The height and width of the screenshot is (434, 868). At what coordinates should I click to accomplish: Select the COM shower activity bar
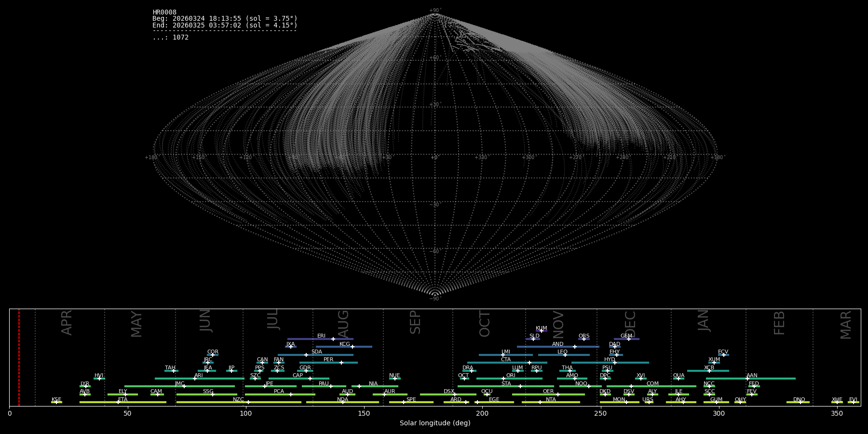click(651, 386)
